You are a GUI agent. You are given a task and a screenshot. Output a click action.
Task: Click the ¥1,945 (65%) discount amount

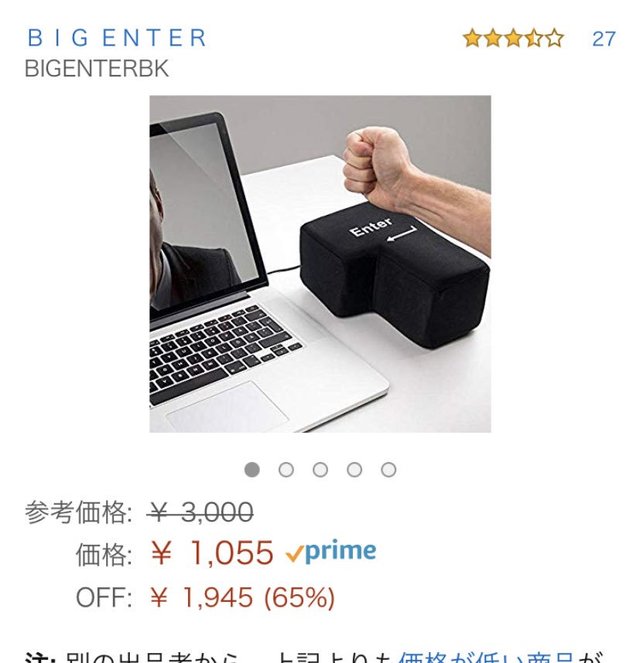pos(243,597)
